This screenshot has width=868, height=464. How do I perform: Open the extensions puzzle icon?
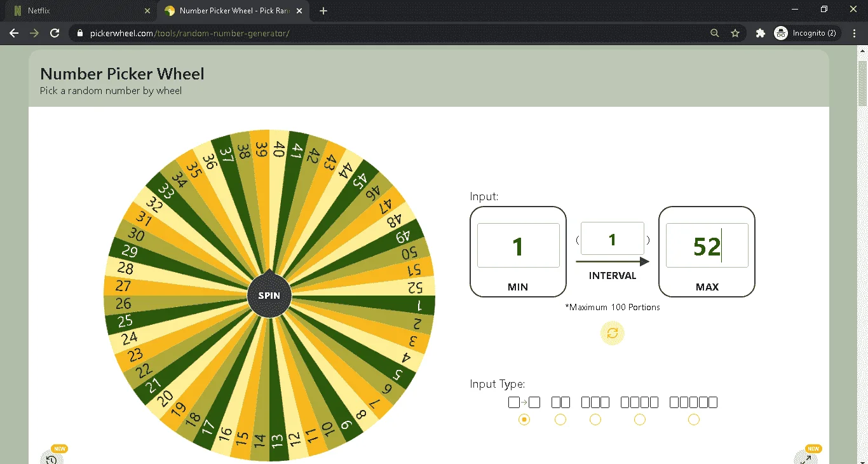point(760,33)
